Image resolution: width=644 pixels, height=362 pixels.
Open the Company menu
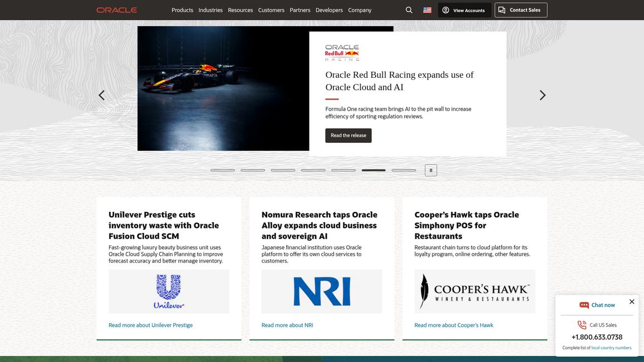point(360,10)
